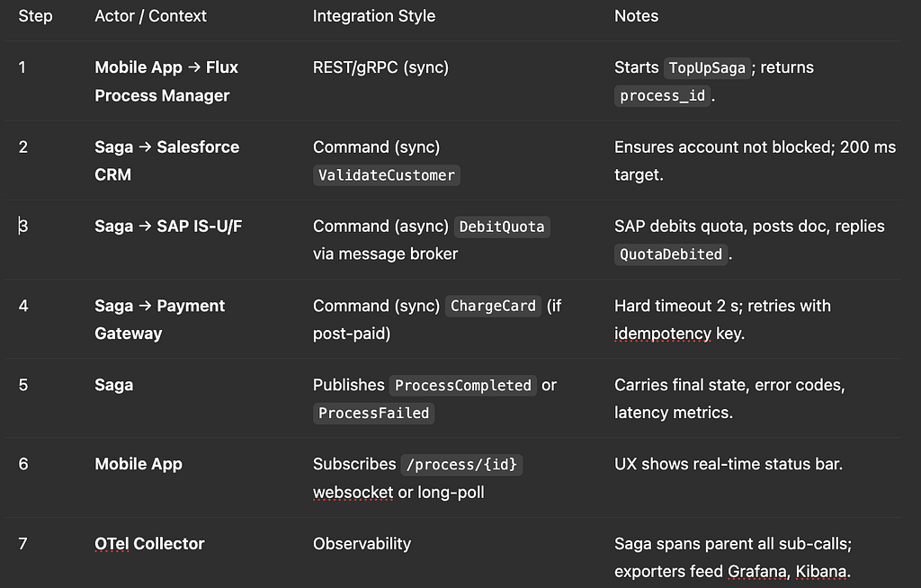Click the "Actor / Context" column header

(150, 16)
